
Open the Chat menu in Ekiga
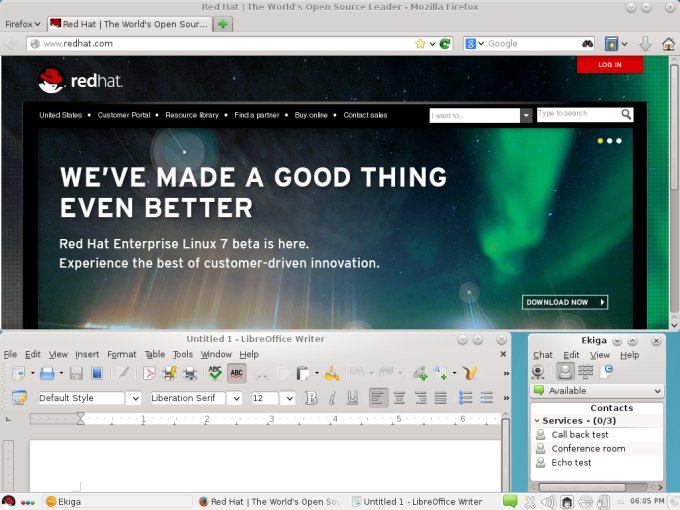(542, 355)
